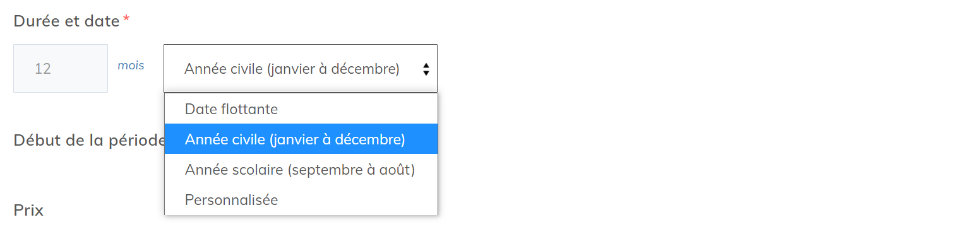Focus the duration field showing 12
The height and width of the screenshot is (227, 980).
coord(61,68)
